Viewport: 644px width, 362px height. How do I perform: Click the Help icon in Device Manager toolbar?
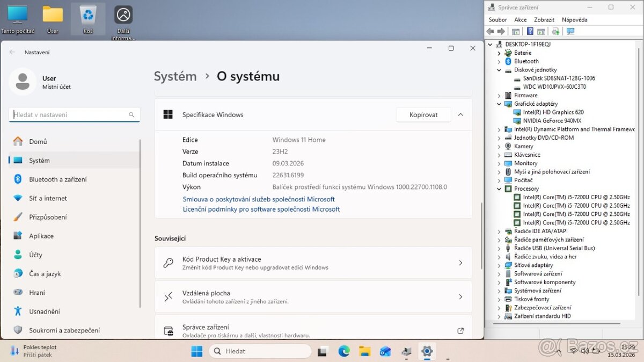pyautogui.click(x=530, y=31)
